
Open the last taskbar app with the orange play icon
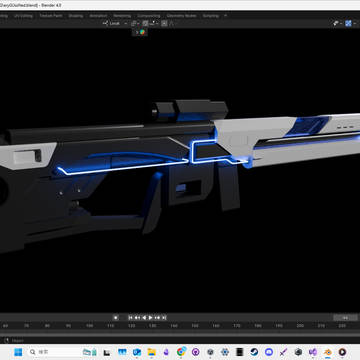click(x=342, y=352)
